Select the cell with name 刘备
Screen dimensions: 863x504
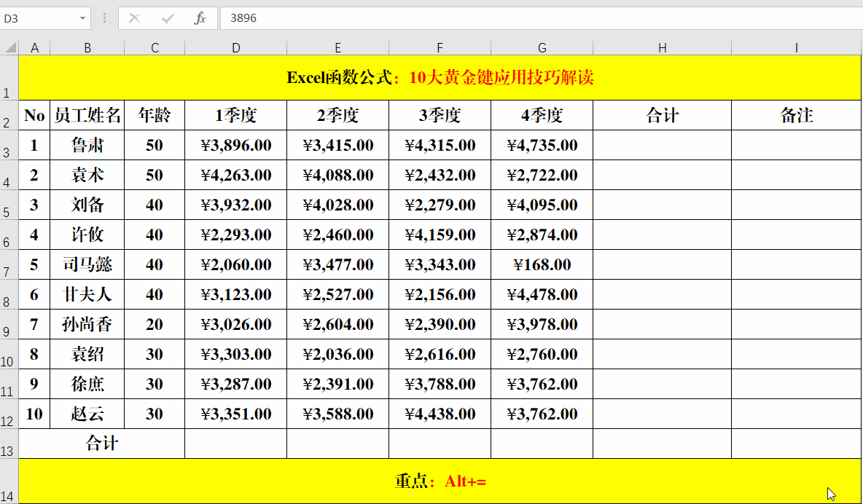[x=87, y=205]
